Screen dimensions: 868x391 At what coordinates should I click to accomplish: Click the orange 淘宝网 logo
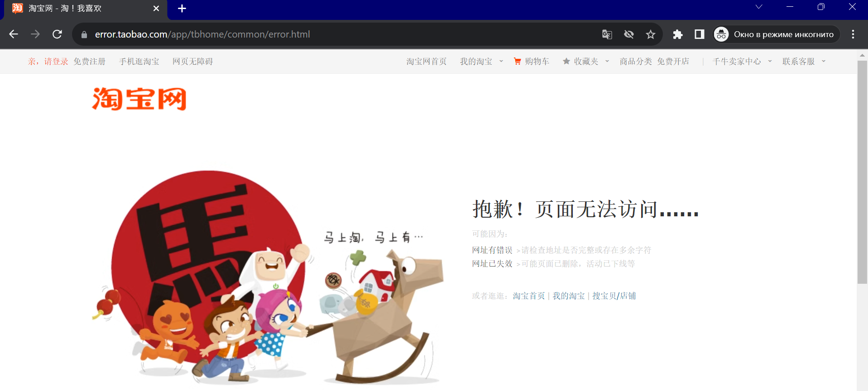pyautogui.click(x=139, y=99)
